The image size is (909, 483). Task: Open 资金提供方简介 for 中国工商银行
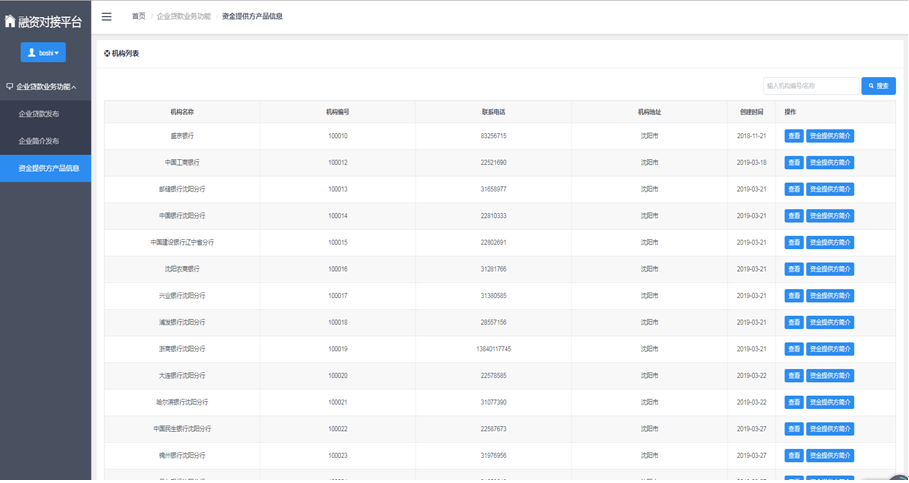(x=830, y=163)
